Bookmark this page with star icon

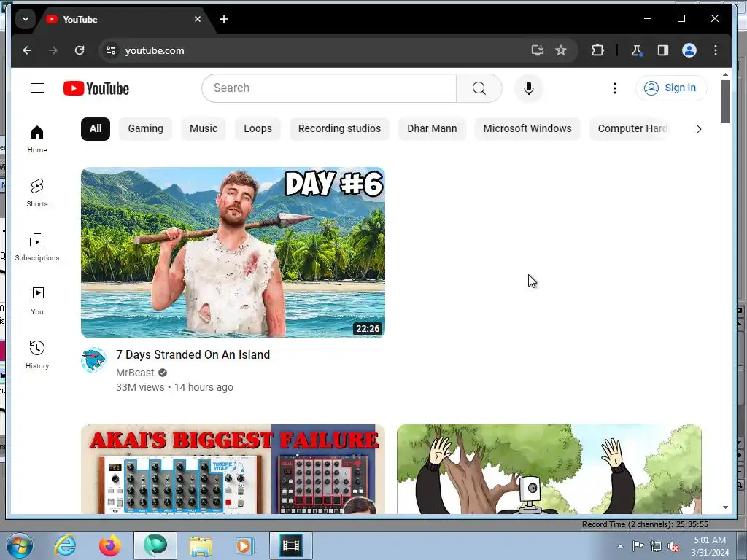tap(561, 50)
